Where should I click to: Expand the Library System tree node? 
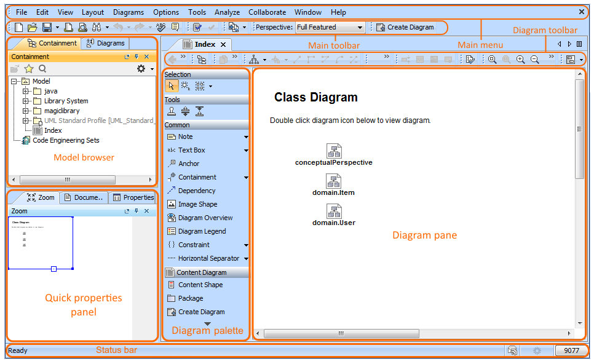[x=25, y=101]
